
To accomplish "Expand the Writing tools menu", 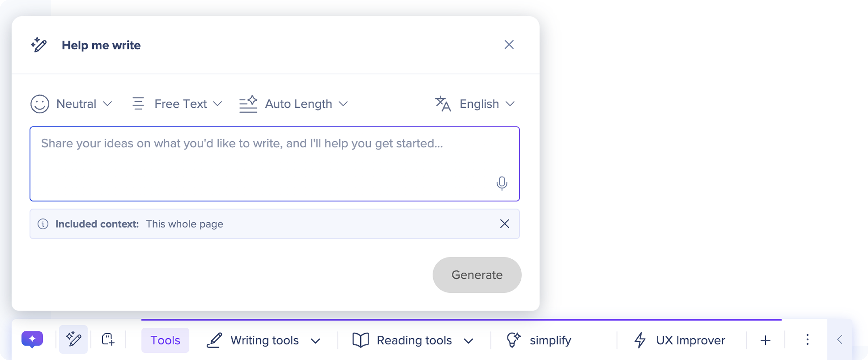I will coord(264,341).
